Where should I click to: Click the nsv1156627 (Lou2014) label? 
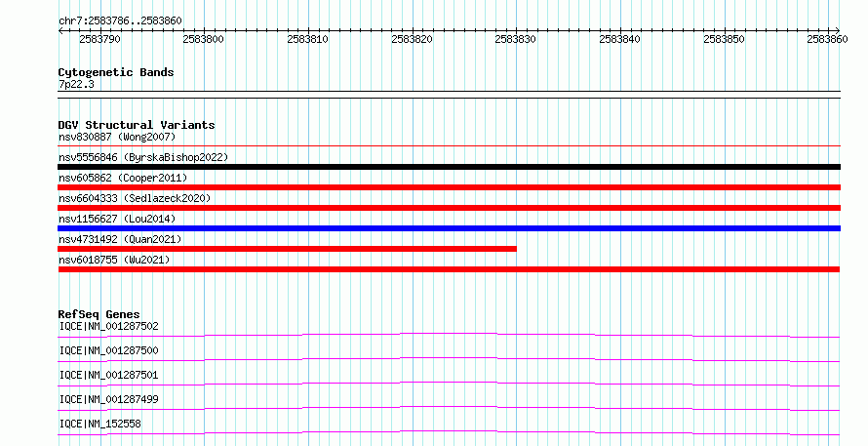[117, 219]
